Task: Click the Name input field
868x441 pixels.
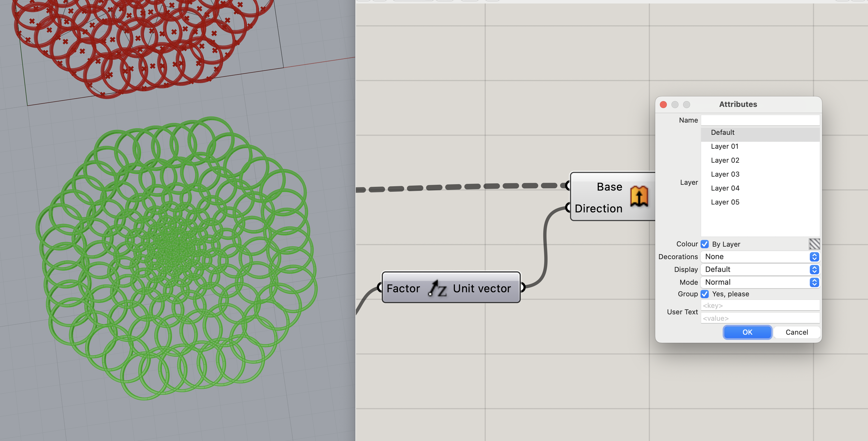Action: coord(760,121)
